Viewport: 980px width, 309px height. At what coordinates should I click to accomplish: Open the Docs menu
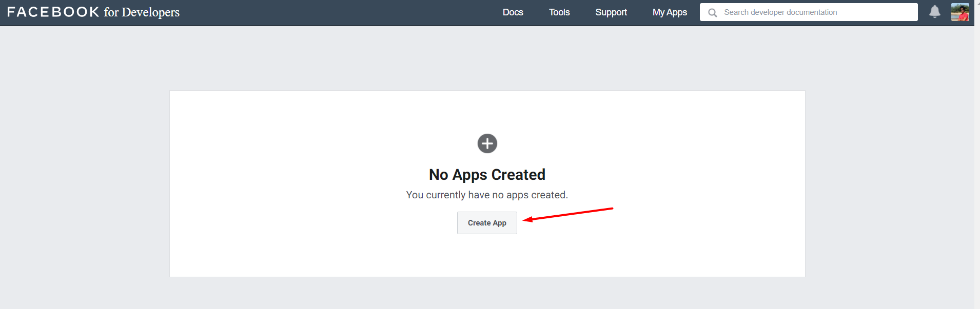pos(513,12)
